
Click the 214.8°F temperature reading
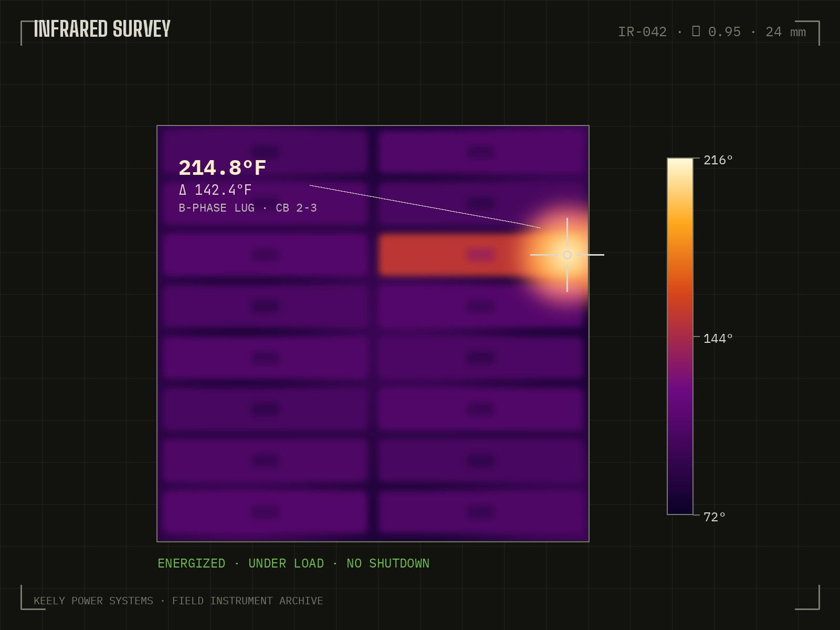tap(223, 168)
